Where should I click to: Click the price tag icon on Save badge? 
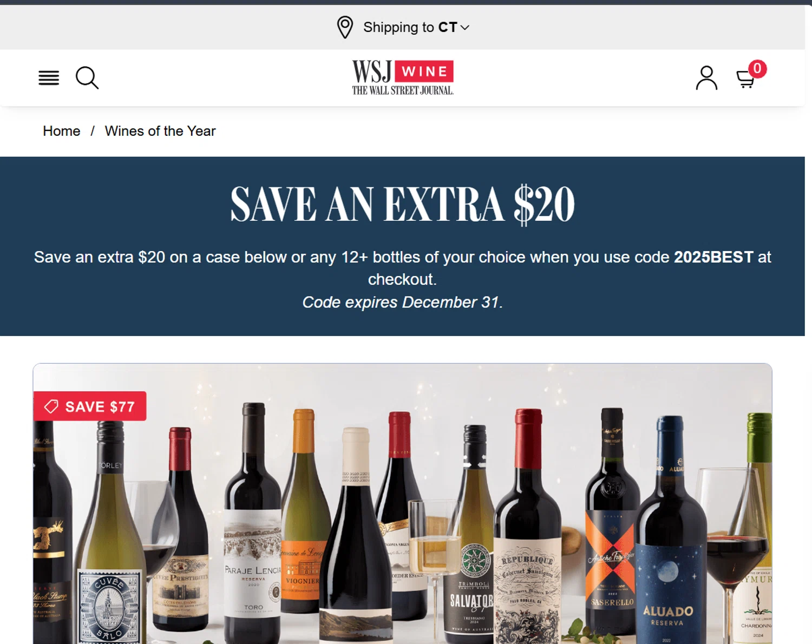[x=51, y=406]
